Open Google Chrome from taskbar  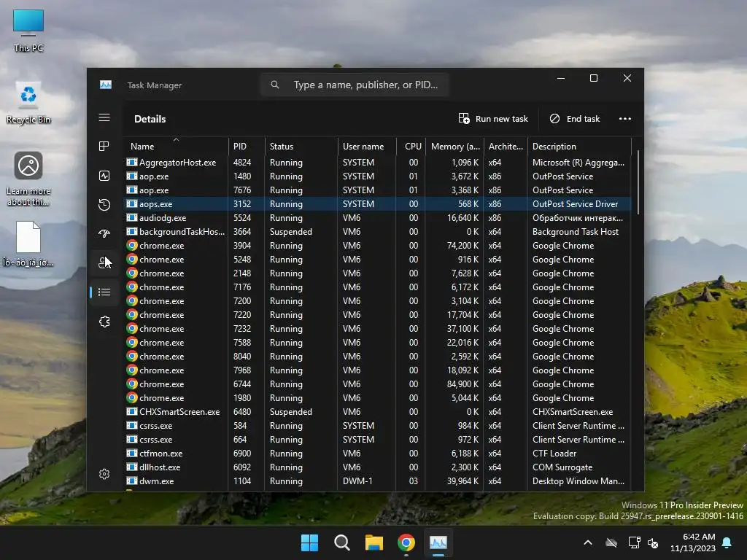pyautogui.click(x=406, y=542)
